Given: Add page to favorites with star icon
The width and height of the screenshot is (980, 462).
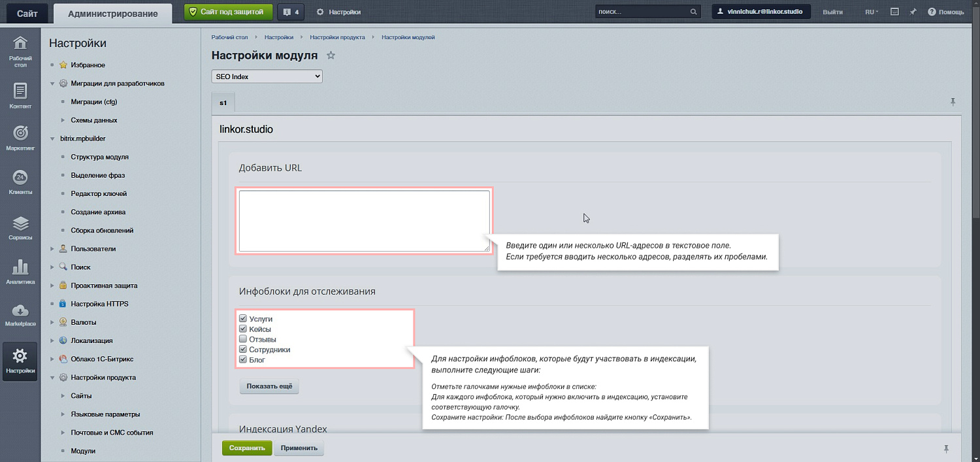Looking at the screenshot, I should click(x=331, y=56).
